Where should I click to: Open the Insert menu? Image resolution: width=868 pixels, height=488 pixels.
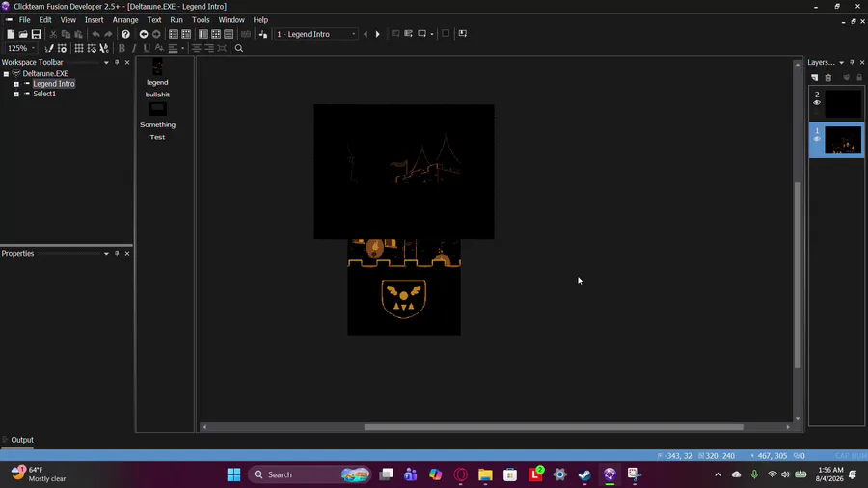tap(95, 20)
